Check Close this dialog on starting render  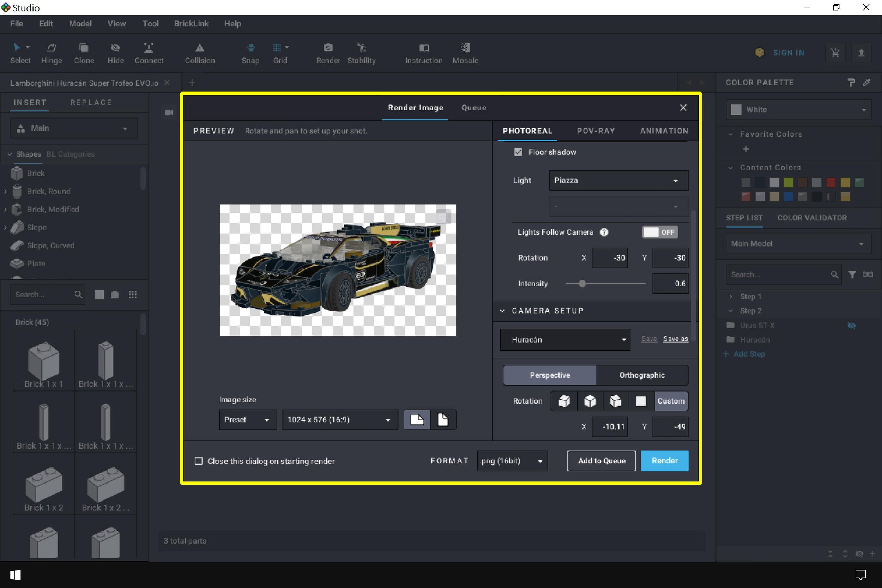[198, 461]
